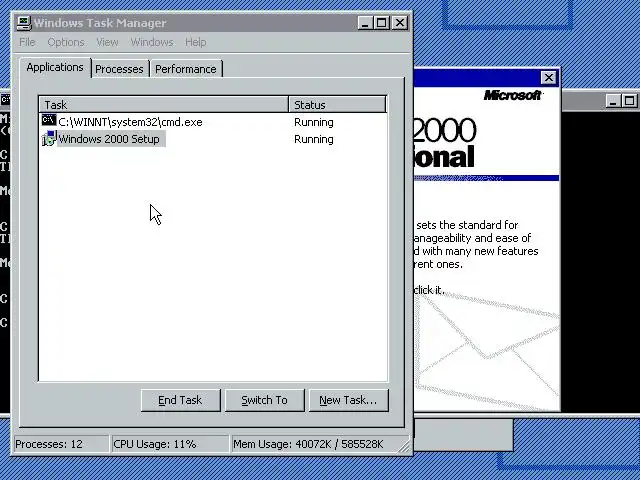Click the command prompt window's title icon

tap(5, 100)
